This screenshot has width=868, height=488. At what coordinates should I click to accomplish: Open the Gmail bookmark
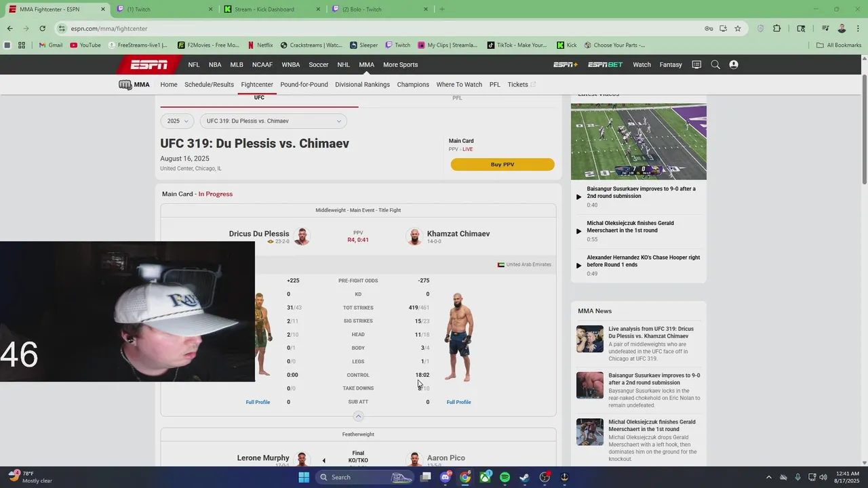pos(51,45)
